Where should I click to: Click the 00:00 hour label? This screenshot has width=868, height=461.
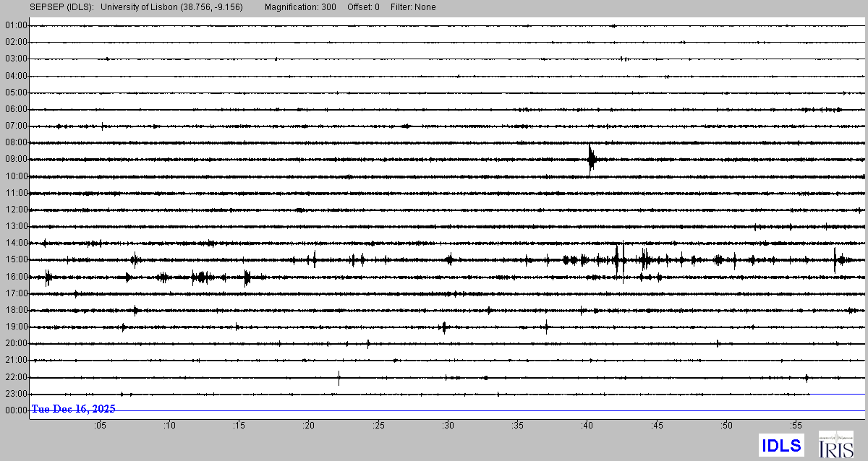15,410
